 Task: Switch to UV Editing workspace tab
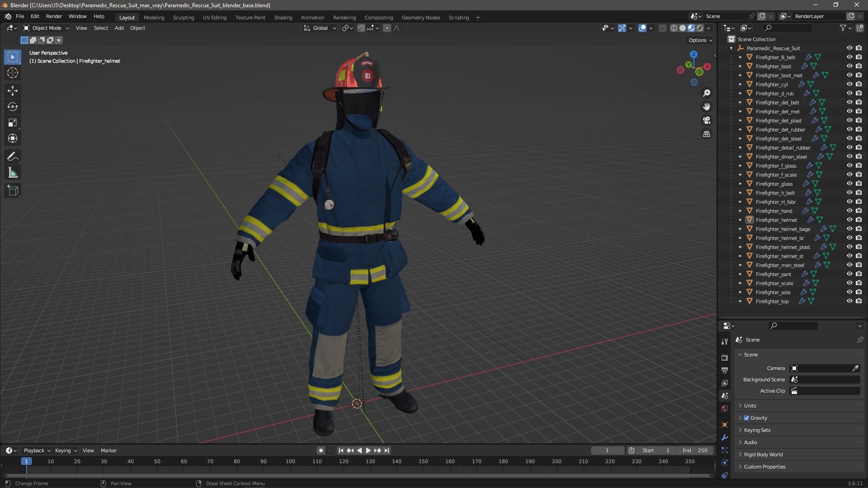click(214, 17)
